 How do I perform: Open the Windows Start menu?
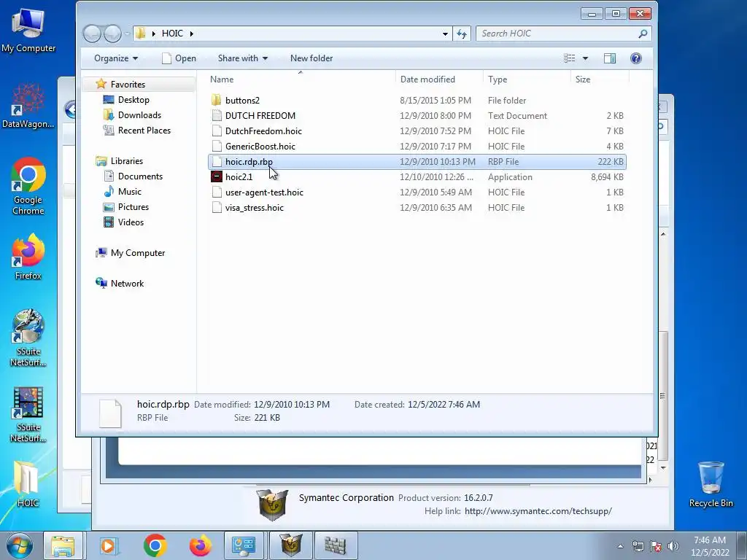click(x=20, y=545)
